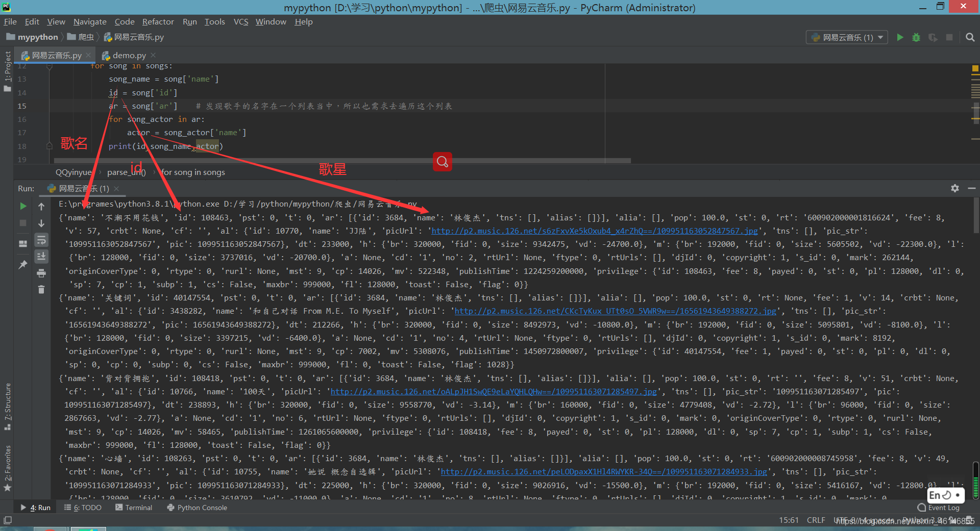This screenshot has height=531, width=980.
Task: Click 网易云音乐.py in navigation breadcrumb
Action: tap(134, 37)
